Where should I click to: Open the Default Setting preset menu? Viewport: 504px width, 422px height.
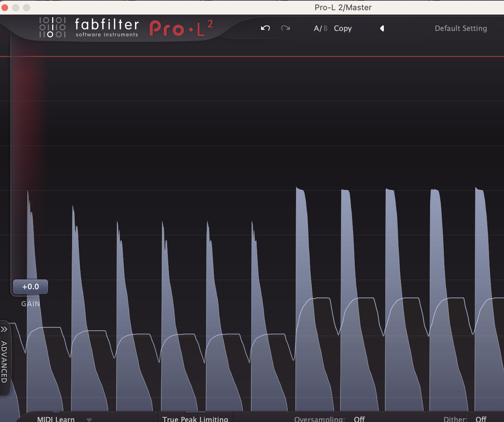pyautogui.click(x=461, y=28)
